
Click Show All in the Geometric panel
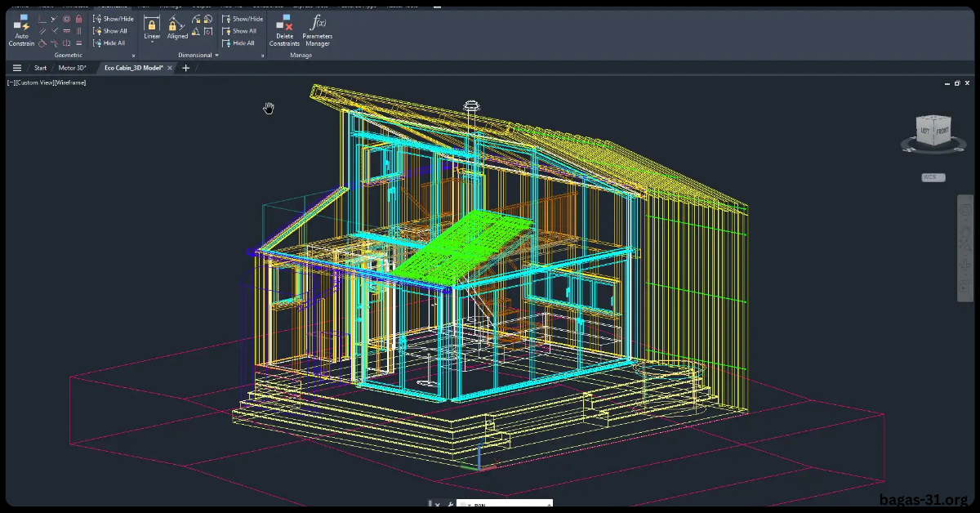[x=109, y=31]
